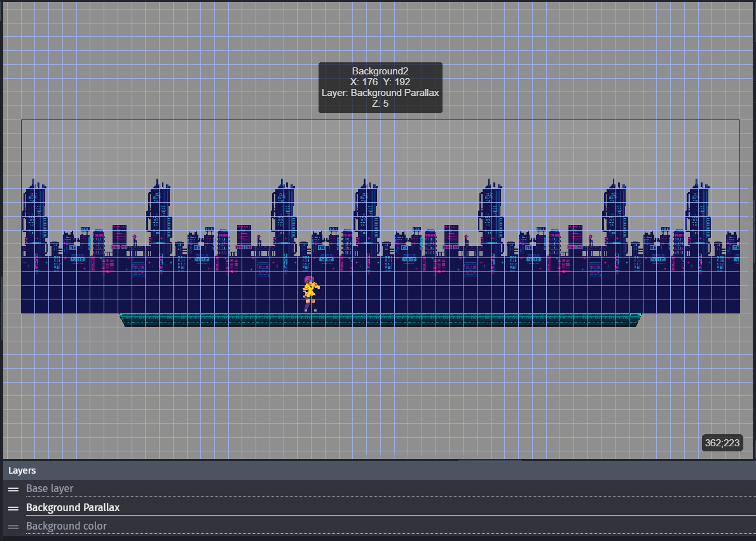
Task: Select the teal platform object
Action: click(380, 320)
